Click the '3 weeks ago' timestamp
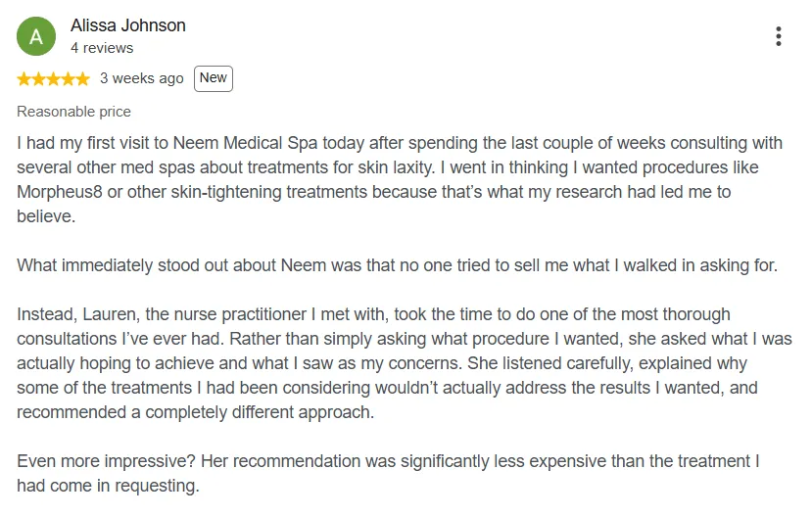This screenshot has width=812, height=517. pyautogui.click(x=141, y=78)
